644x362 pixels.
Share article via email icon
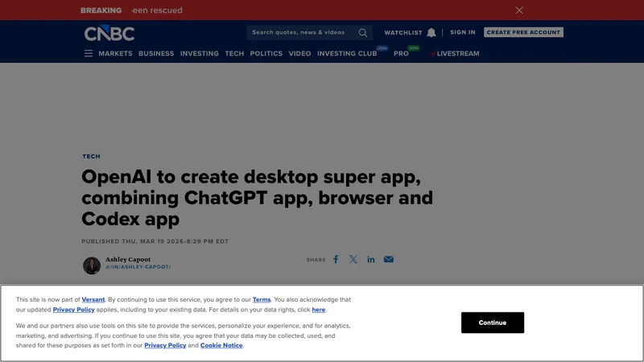(x=389, y=259)
